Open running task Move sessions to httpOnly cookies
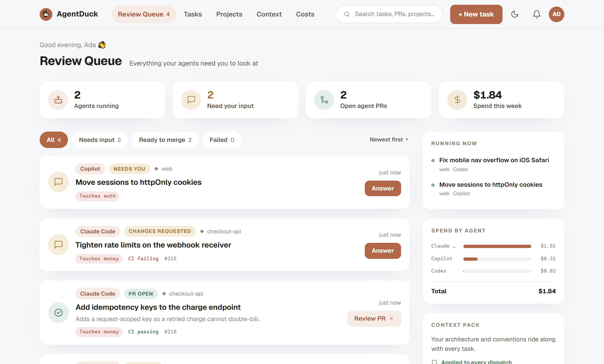604x364 pixels. 491,184
